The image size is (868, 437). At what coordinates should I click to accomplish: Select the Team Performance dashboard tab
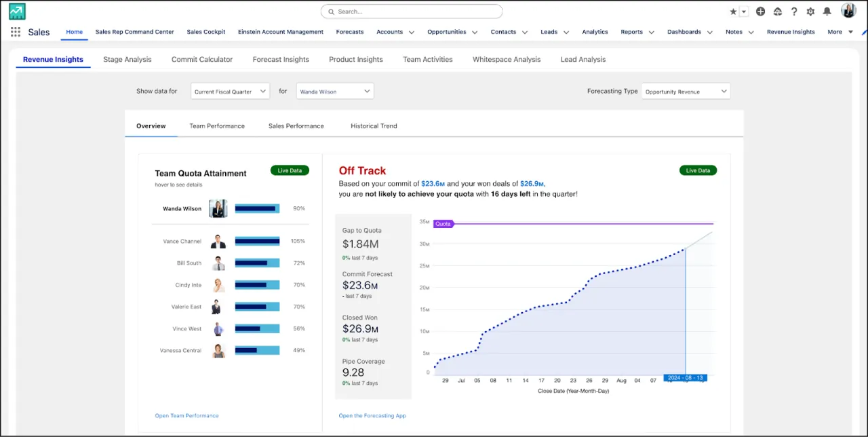(x=217, y=126)
